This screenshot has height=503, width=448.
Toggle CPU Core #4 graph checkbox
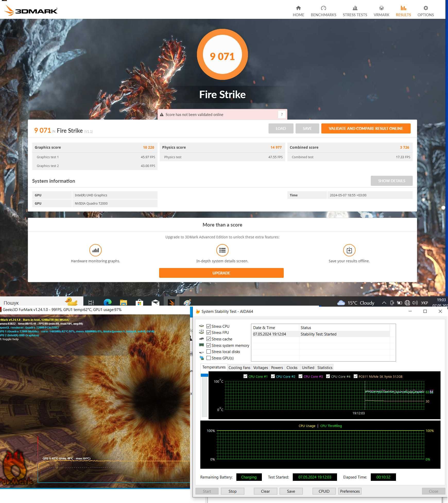coord(328,376)
